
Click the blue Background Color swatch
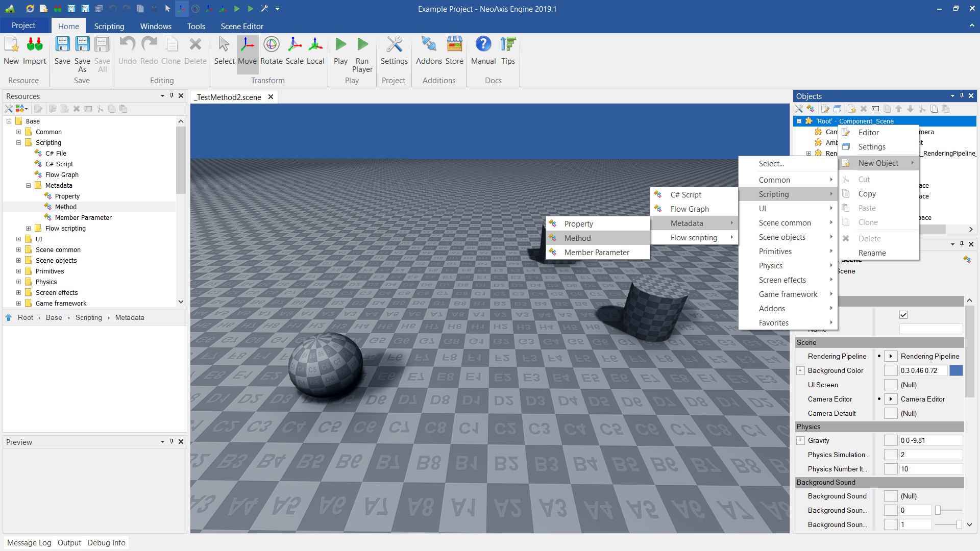coord(956,370)
